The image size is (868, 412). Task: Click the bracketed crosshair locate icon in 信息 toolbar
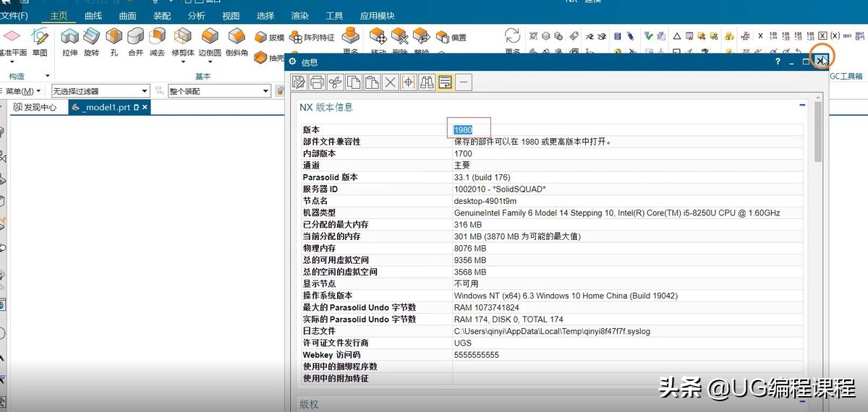pyautogui.click(x=409, y=82)
